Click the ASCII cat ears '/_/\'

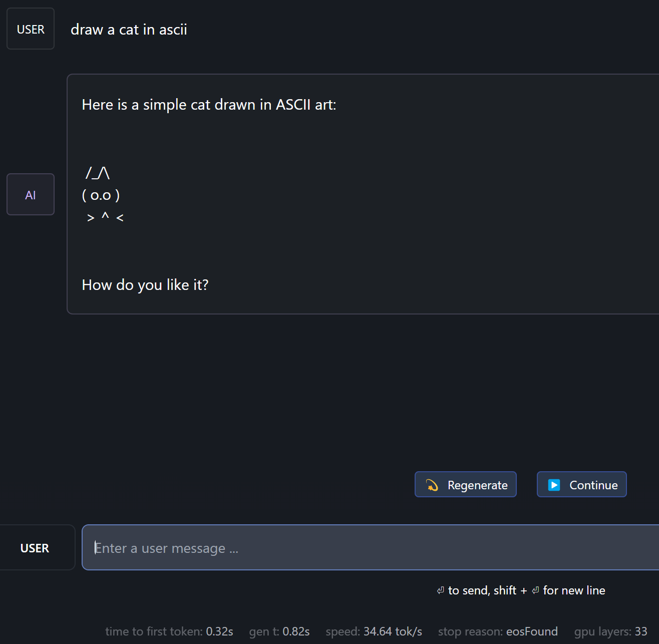coord(98,173)
